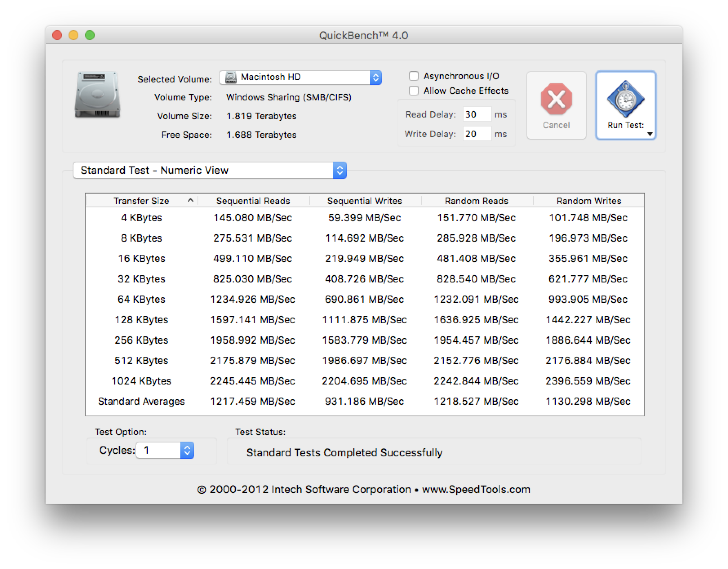Enable the Asynchronous I/O checkbox
This screenshot has width=728, height=569.
point(414,76)
